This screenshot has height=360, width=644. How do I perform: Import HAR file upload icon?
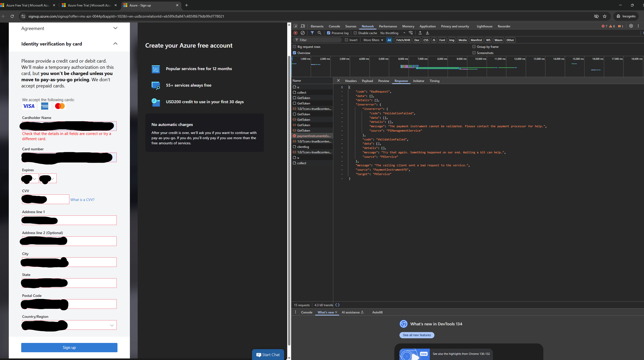tap(420, 33)
